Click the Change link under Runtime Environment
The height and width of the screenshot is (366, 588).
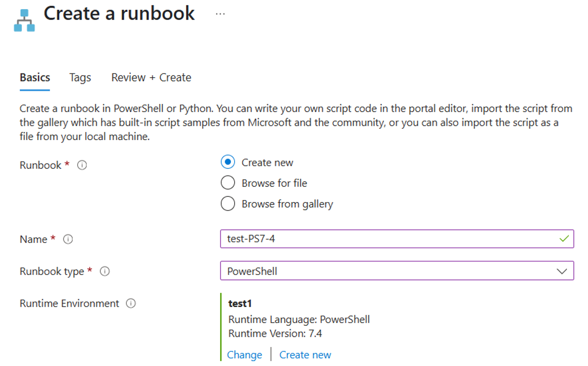coord(244,355)
